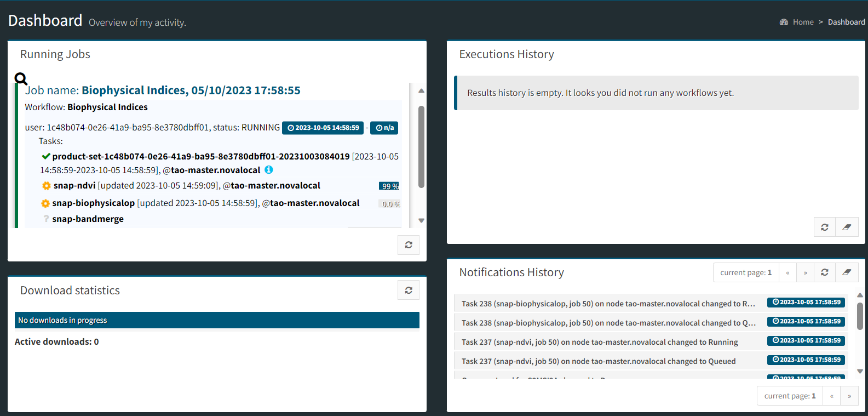The width and height of the screenshot is (868, 416).
Task: Click snap-ndvi 99% progress bar
Action: click(x=389, y=186)
